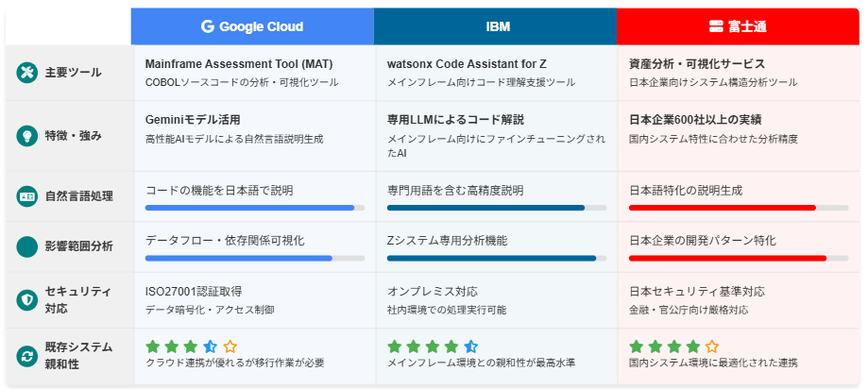
Task: Click the セキュリティ対応 row label
Action: [78, 300]
